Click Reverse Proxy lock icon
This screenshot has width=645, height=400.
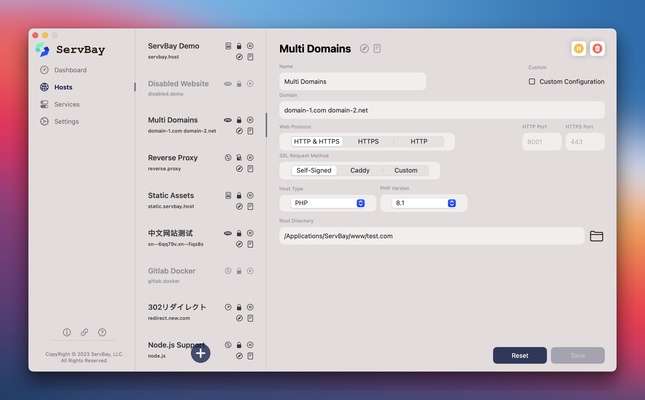(239, 158)
